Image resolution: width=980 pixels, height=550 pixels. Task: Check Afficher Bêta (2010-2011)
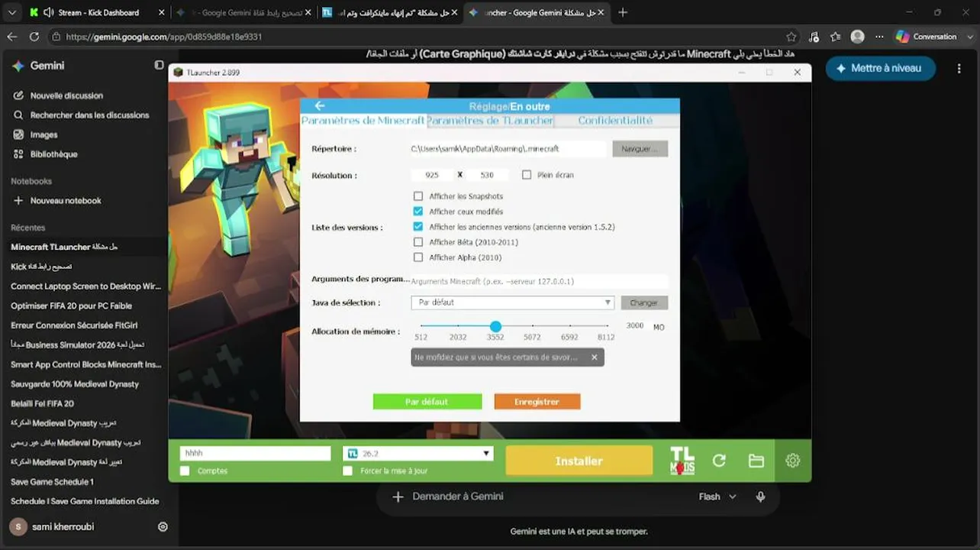click(418, 242)
